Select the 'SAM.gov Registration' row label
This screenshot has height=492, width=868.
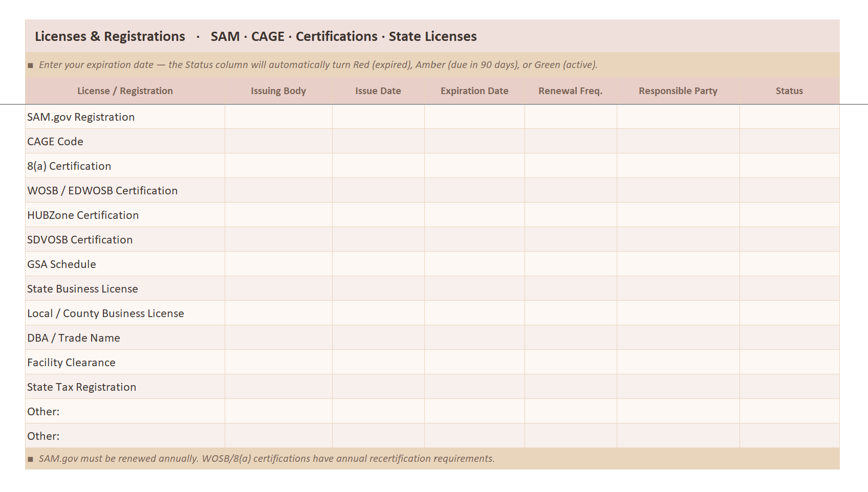point(125,117)
